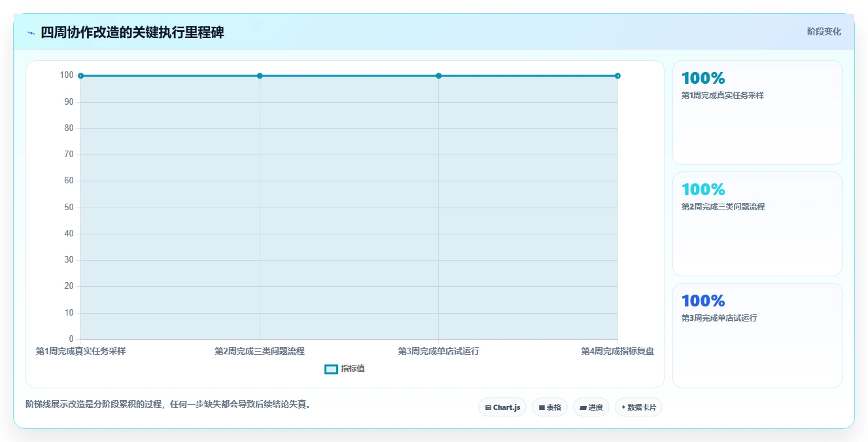Click the y-axis value 10
Screen dimensions: 868x442
69,313
